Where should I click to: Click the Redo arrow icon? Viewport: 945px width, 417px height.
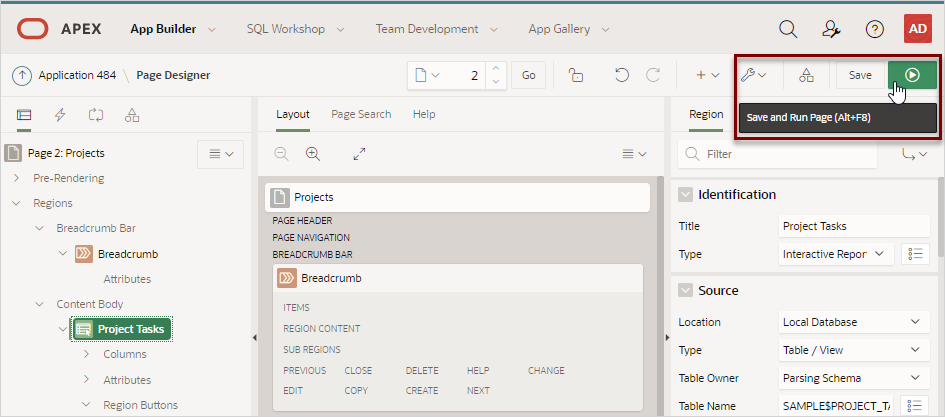[x=653, y=75]
